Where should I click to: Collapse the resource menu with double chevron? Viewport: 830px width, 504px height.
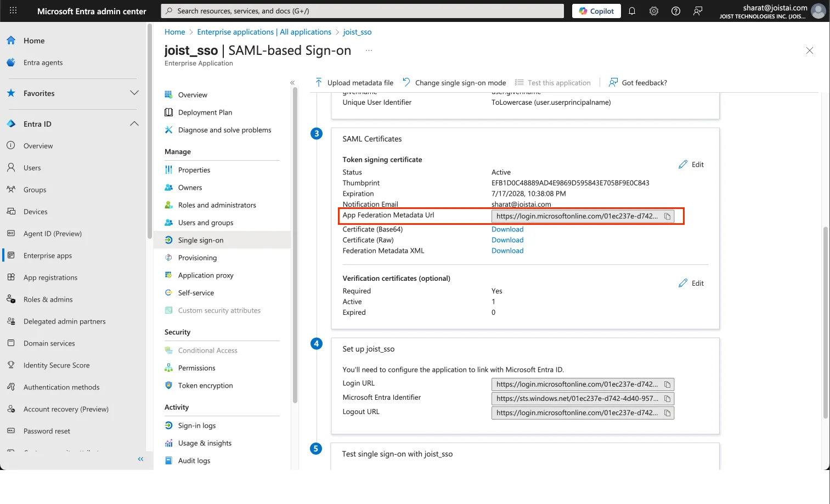[292, 83]
